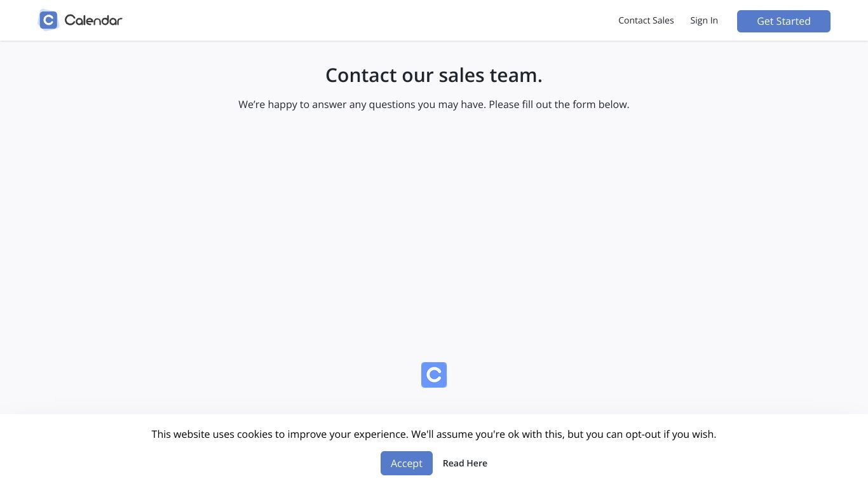Click the loading Calendar spinner icon

click(x=434, y=375)
